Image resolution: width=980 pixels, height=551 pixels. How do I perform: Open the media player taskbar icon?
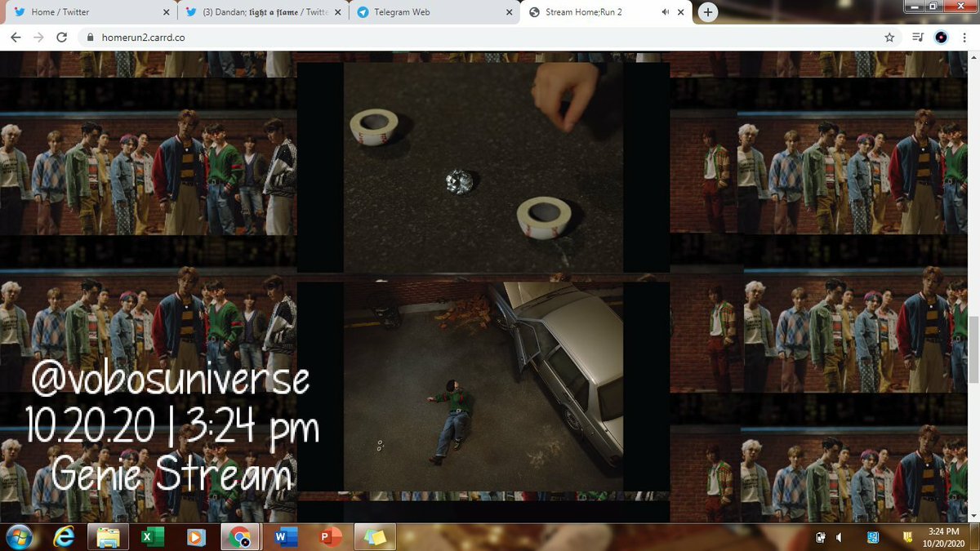[x=196, y=537]
